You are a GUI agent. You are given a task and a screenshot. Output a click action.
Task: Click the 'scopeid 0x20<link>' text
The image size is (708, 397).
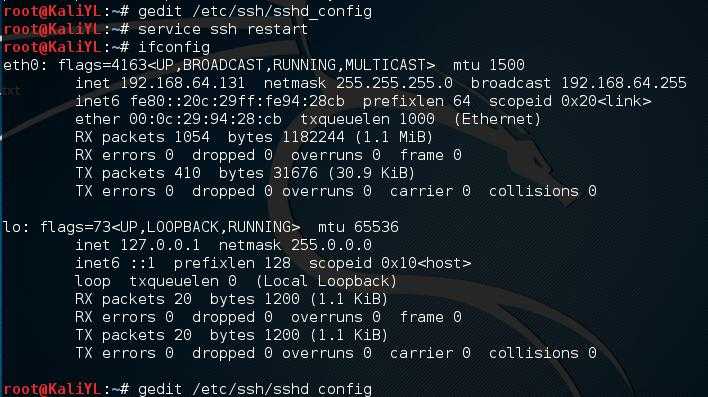click(570, 101)
